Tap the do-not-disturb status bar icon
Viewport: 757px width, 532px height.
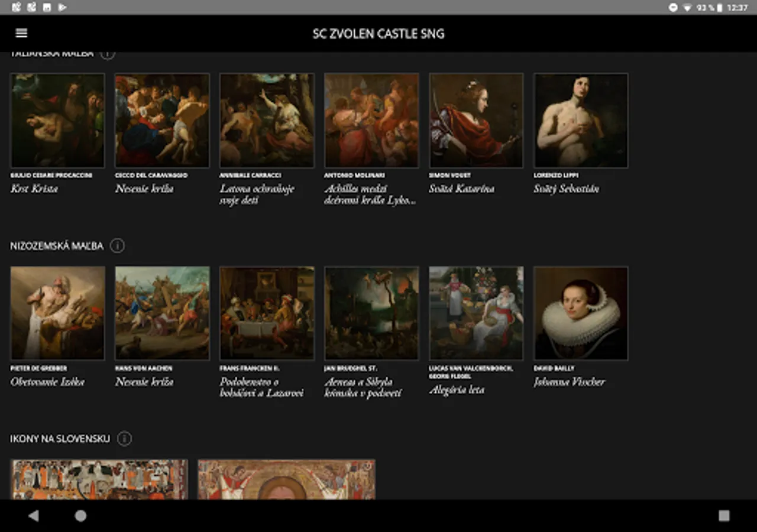(x=673, y=8)
